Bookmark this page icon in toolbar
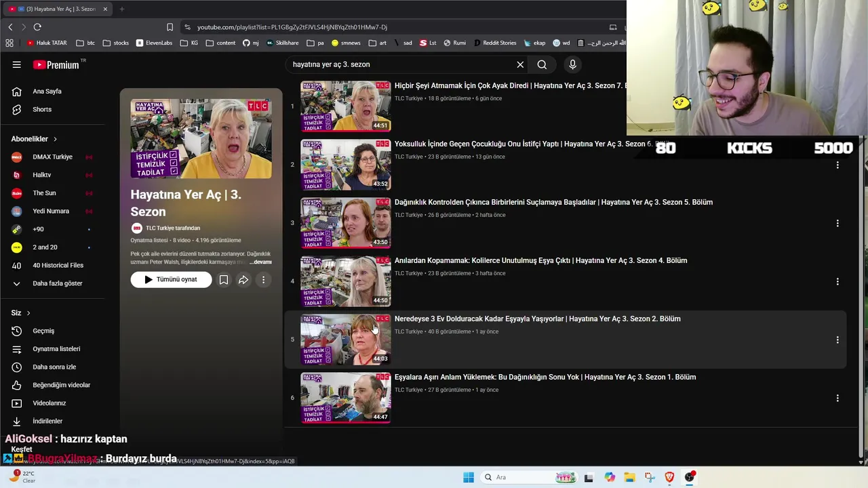 point(170,27)
